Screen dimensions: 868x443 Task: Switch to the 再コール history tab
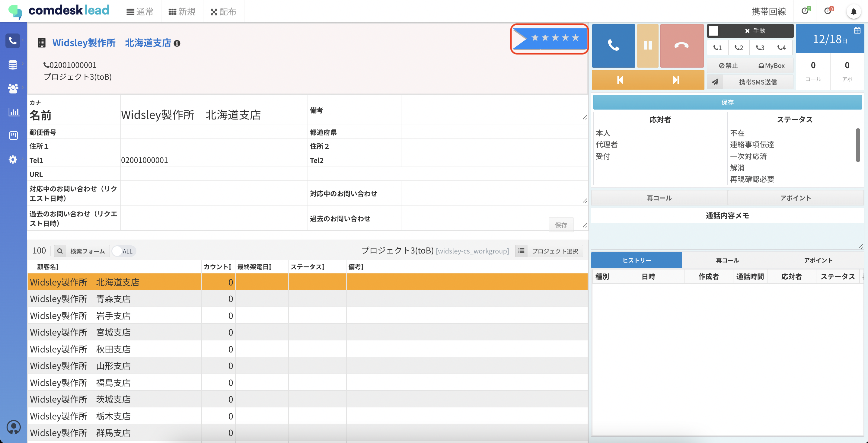coord(727,260)
